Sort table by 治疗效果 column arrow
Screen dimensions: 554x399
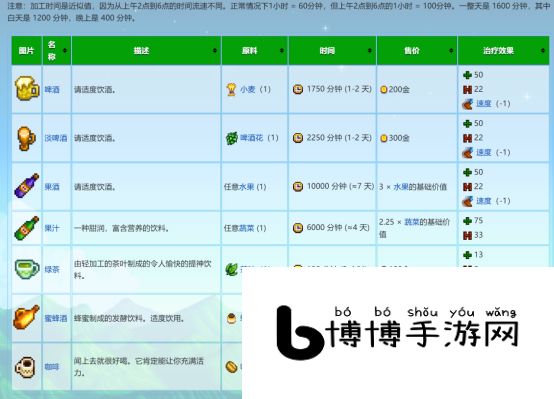point(542,51)
